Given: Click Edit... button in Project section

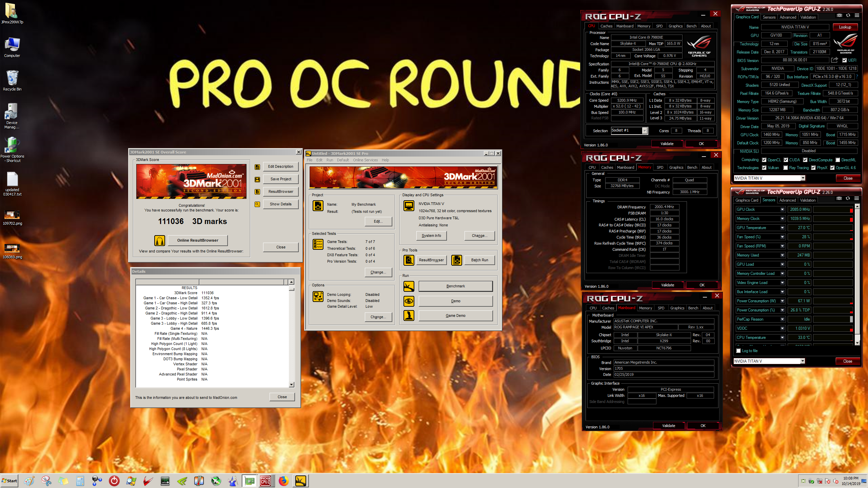Looking at the screenshot, I should 378,221.
